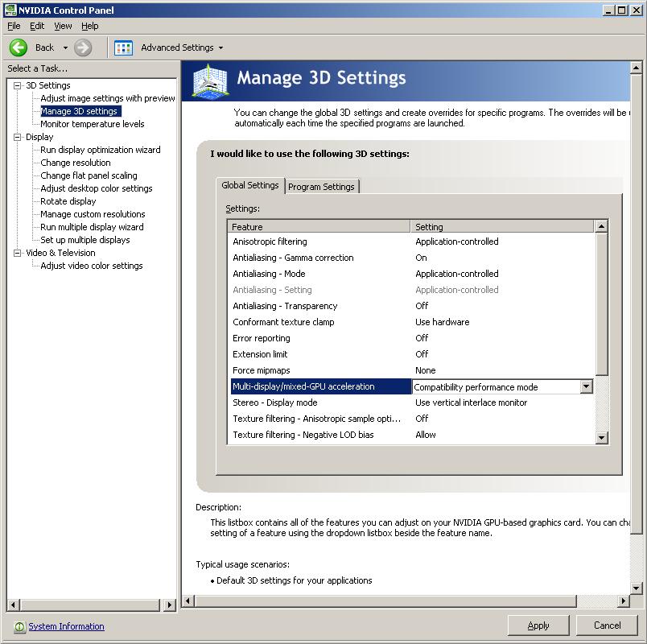
Task: Click the System Information icon
Action: (19, 626)
